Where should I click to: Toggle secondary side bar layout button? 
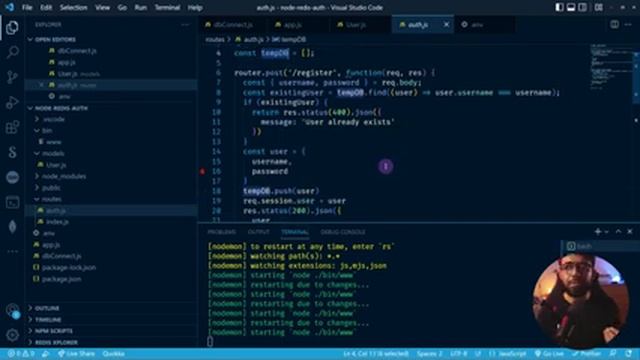point(582,7)
